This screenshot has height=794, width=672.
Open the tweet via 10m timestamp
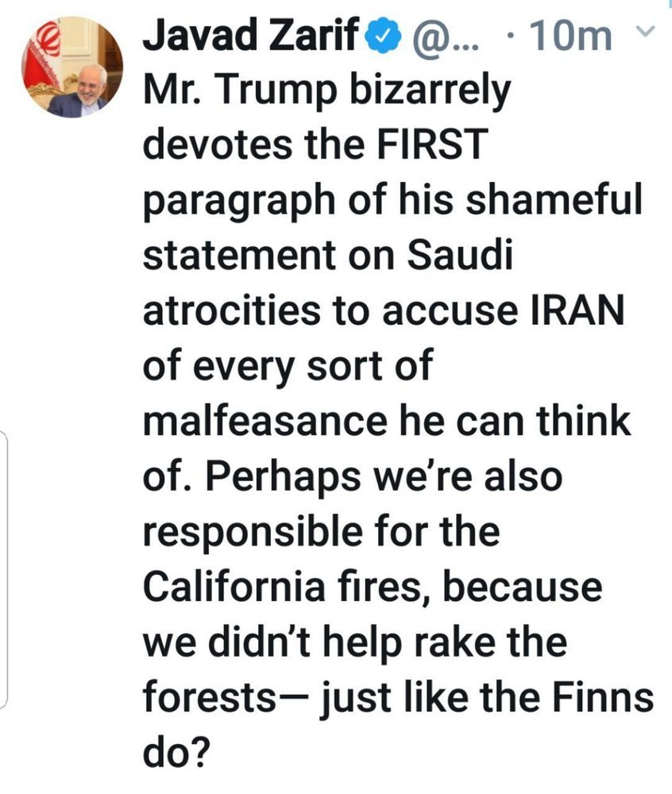tap(569, 37)
